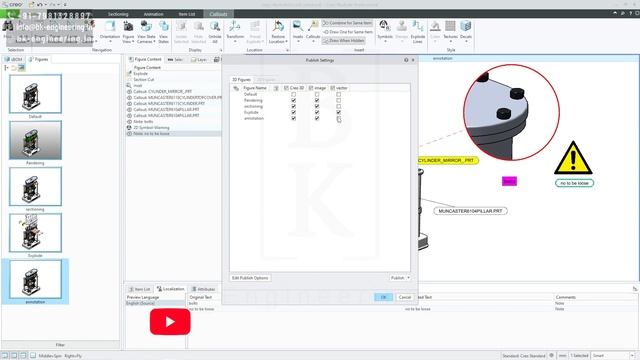Screen dimensions: 640x360
Task: Click the Find binoculars icon
Action: click(7, 27)
